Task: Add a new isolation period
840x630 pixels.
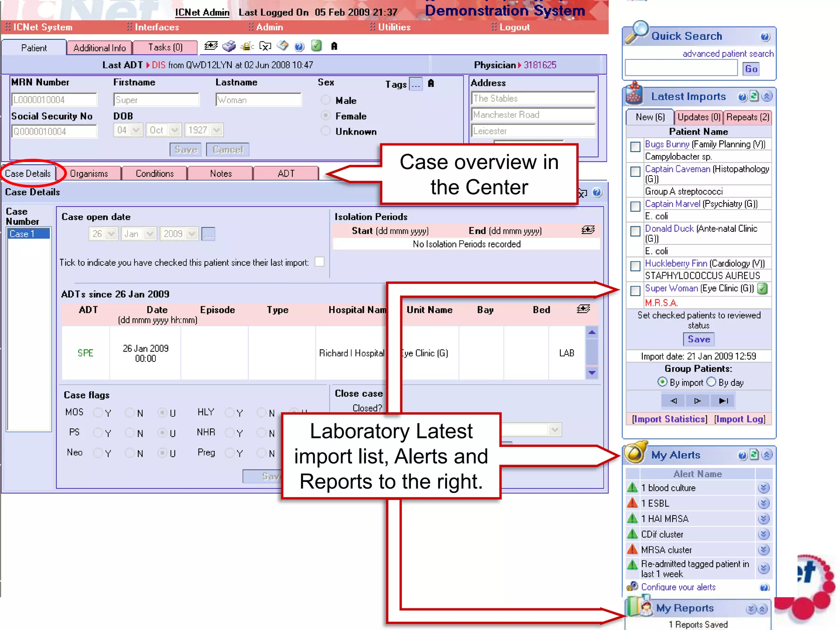Action: point(588,230)
